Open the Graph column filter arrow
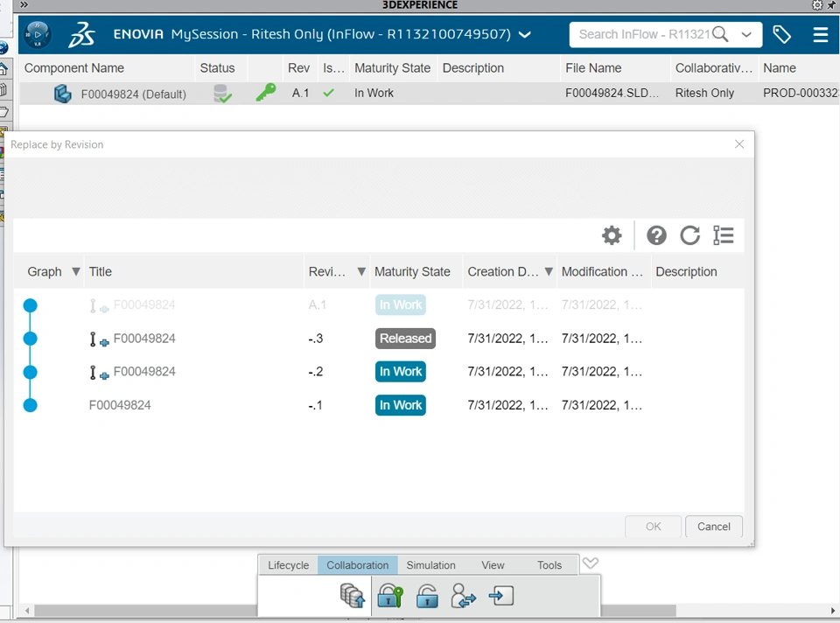This screenshot has width=840, height=623. pyautogui.click(x=75, y=271)
